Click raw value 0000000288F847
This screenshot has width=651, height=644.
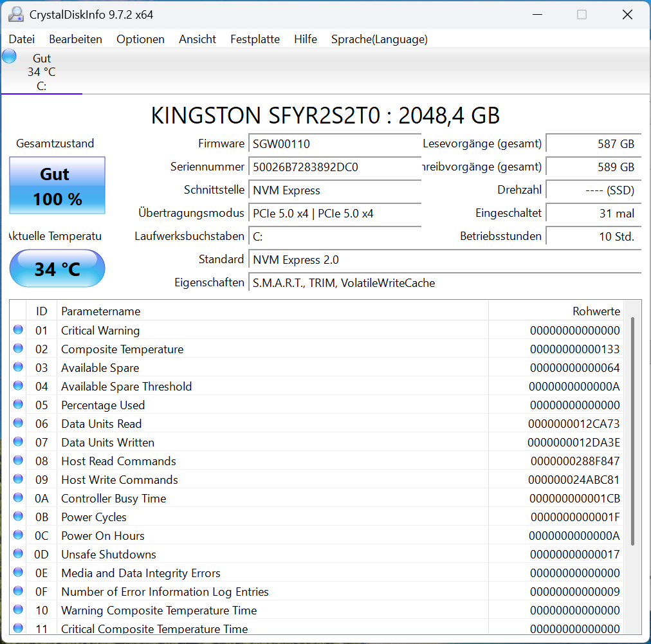tap(575, 461)
